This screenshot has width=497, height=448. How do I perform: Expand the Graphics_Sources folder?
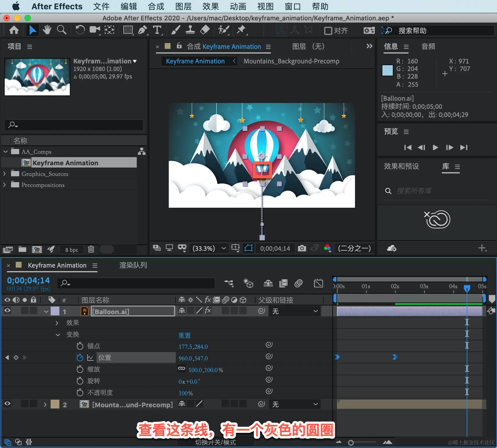pos(4,174)
